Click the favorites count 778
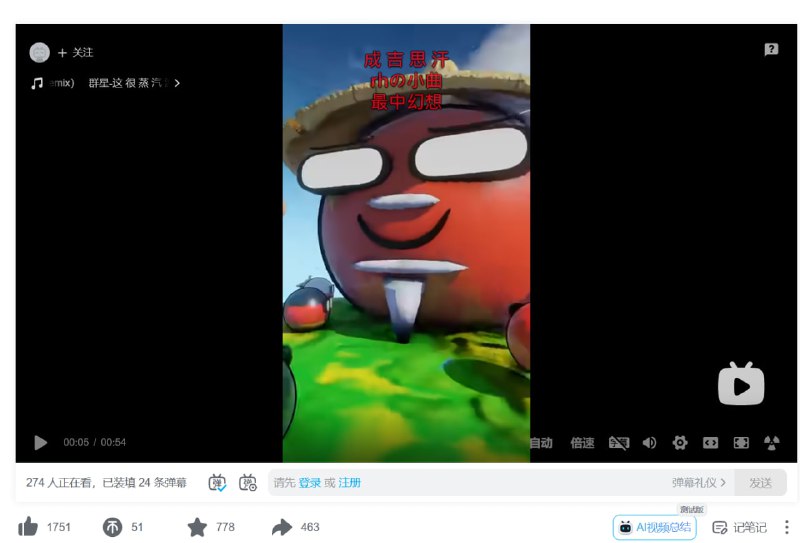Screen dimensions: 800x543 (x=225, y=527)
